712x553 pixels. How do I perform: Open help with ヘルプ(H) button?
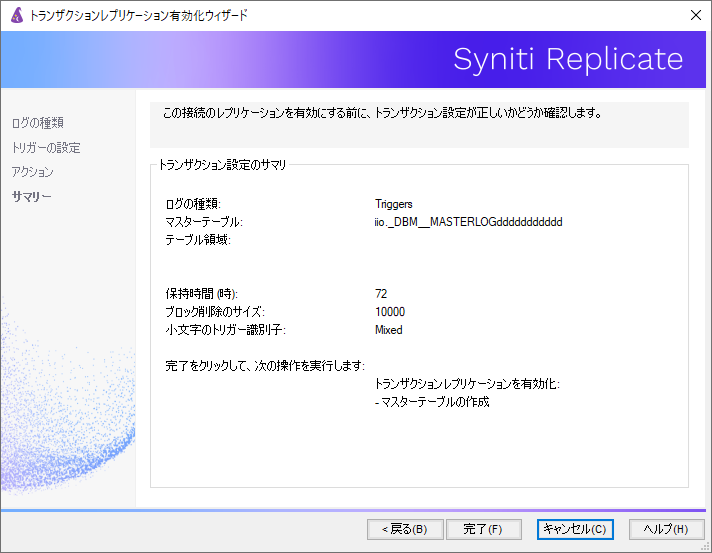click(666, 529)
